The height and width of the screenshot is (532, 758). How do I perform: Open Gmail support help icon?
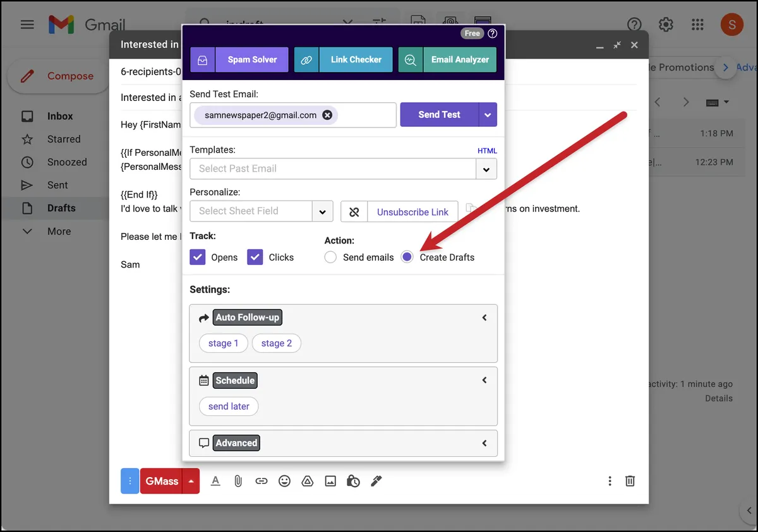[634, 25]
